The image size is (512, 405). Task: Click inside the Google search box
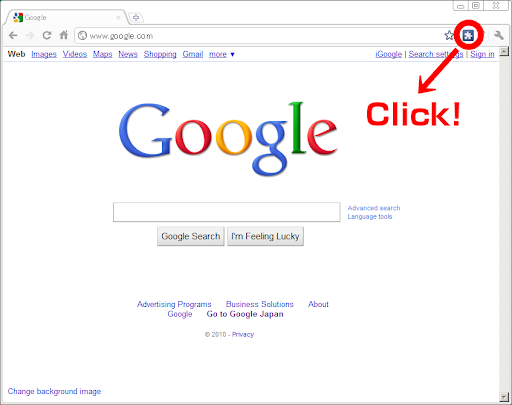point(227,212)
